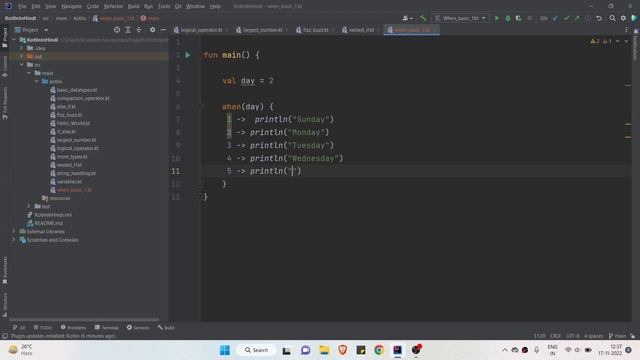Open the Stop button in run toolbar

point(529,18)
